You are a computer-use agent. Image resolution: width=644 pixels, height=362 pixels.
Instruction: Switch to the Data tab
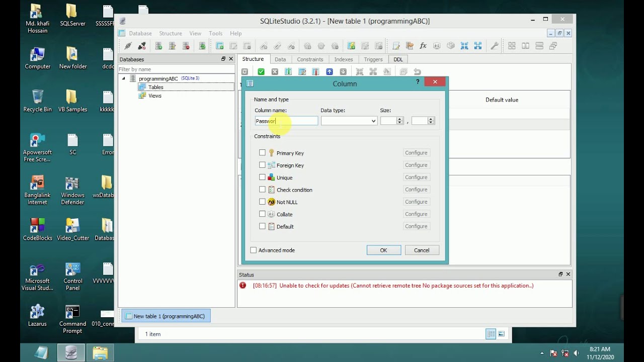[280, 59]
